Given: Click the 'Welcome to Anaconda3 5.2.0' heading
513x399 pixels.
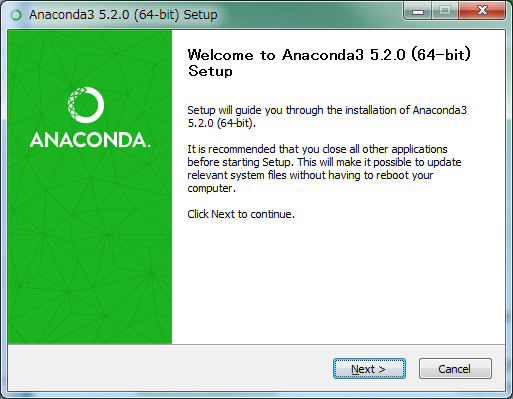Looking at the screenshot, I should (329, 55).
